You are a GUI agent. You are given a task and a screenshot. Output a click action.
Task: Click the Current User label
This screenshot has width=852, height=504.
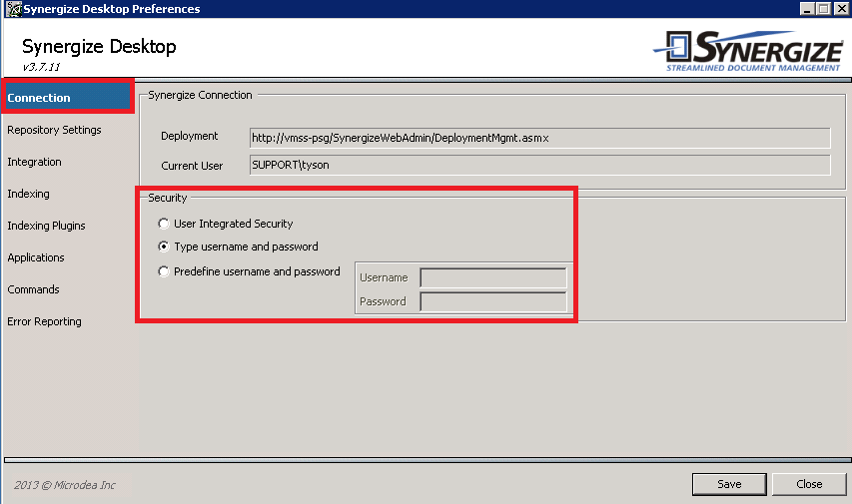192,166
